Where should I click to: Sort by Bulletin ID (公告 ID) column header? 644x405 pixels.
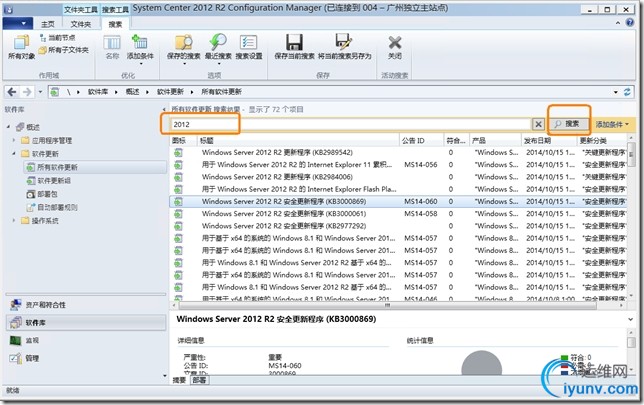421,140
